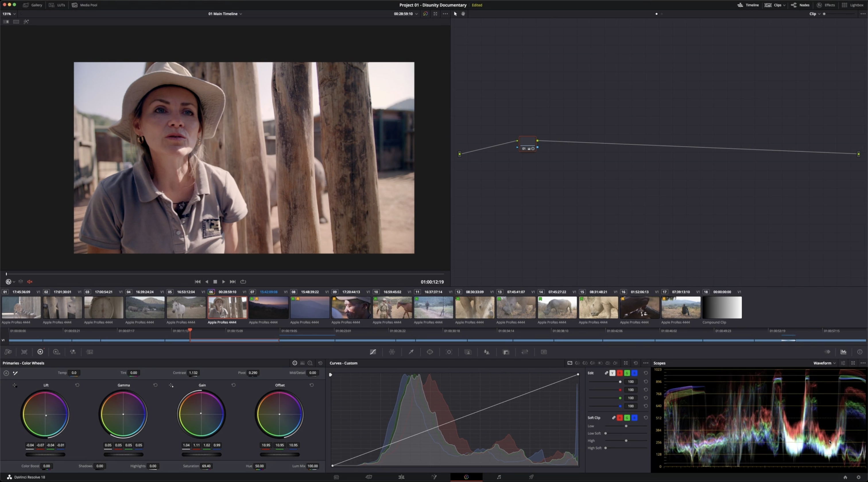
Task: Select the hand pan tool in node editor
Action: coord(463,14)
